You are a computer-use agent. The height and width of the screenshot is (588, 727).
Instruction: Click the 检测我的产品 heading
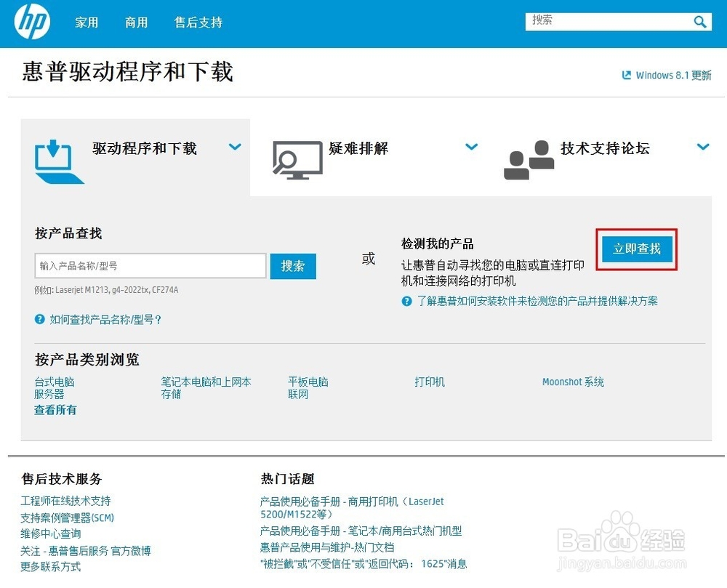[x=437, y=243]
